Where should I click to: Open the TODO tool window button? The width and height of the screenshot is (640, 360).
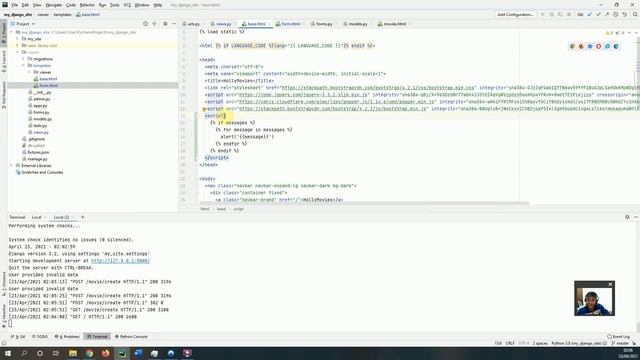[x=40, y=337]
